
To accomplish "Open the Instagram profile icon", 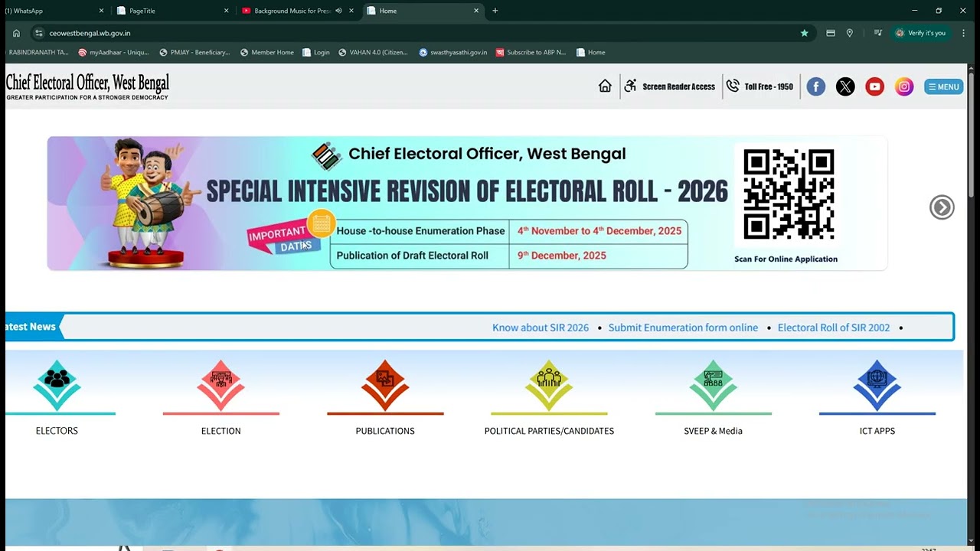I will coord(904,86).
